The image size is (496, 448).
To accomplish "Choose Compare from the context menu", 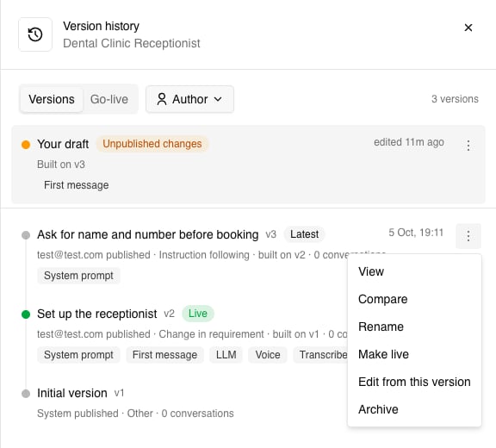I will [414, 299].
